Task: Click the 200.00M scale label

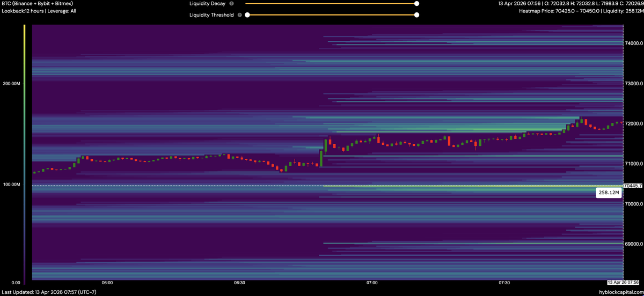Action: (11, 84)
